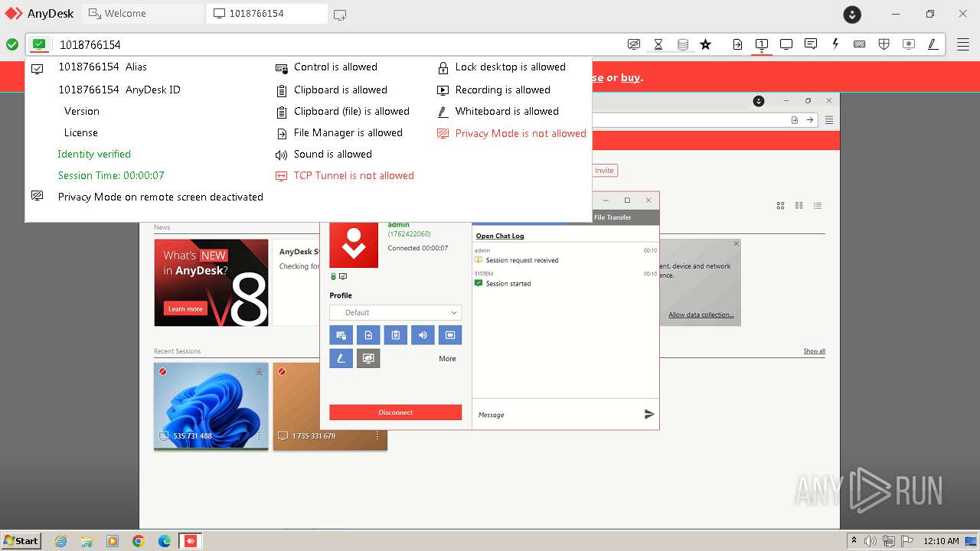Activate the whiteboard pen toolbar icon
The width and height of the screenshot is (980, 551).
point(933,44)
